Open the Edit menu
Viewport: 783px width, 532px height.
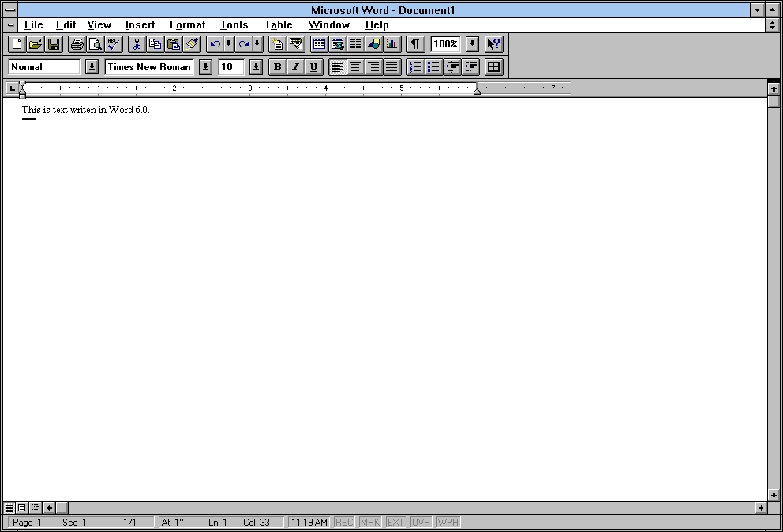[66, 25]
